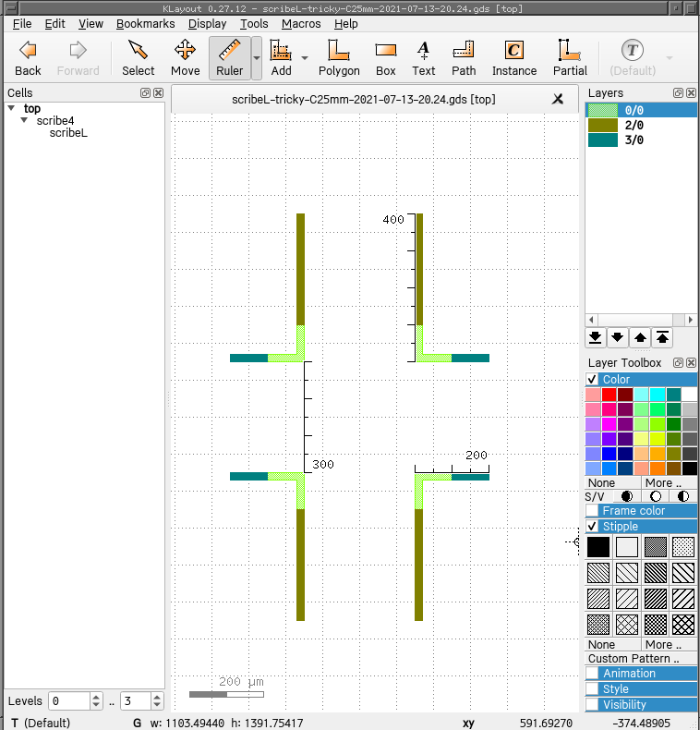Enable the Animation section checkbox
The image size is (700, 730).
pyautogui.click(x=592, y=674)
